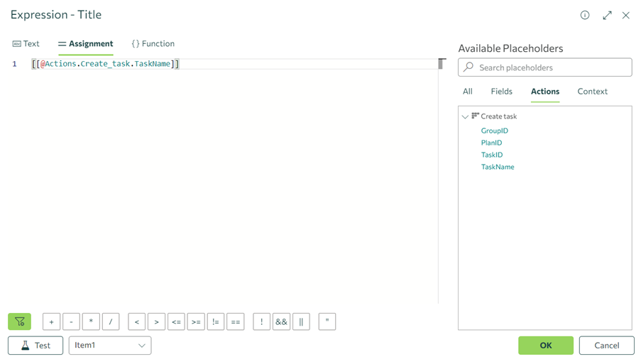Collapse the Create task tree node
The height and width of the screenshot is (364, 641).
coord(466,116)
